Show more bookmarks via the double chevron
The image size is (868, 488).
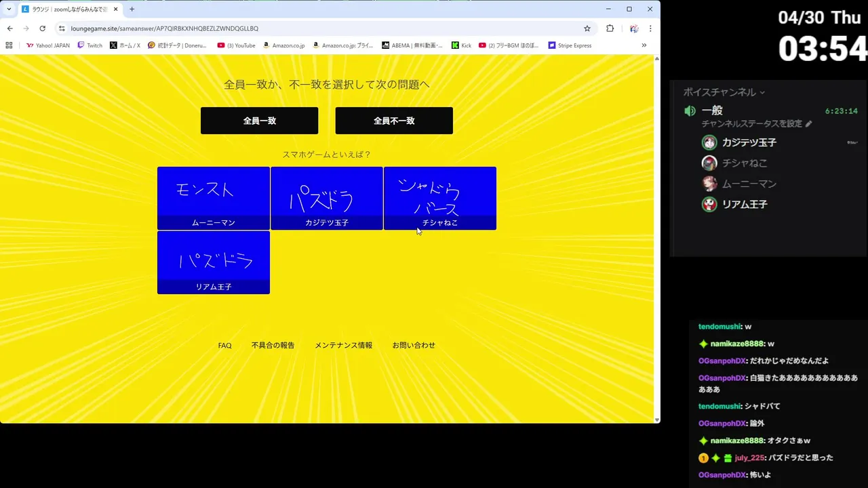[644, 45]
